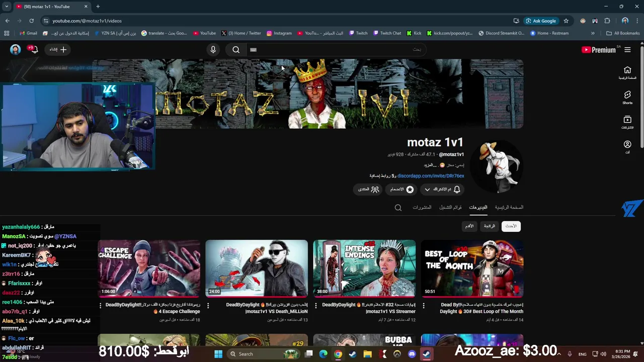Screen dimensions: 644x362
Task: Open the Windows Start button
Action: (218, 354)
